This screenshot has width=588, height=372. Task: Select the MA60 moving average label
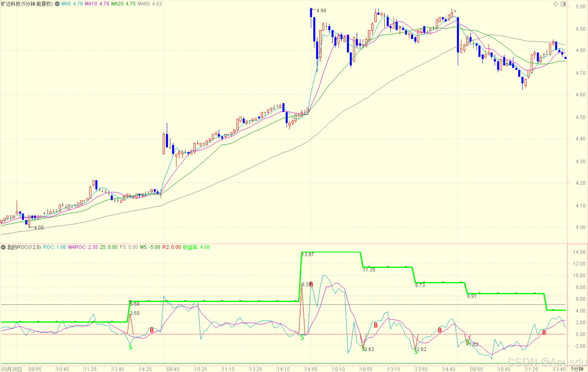tap(150, 4)
